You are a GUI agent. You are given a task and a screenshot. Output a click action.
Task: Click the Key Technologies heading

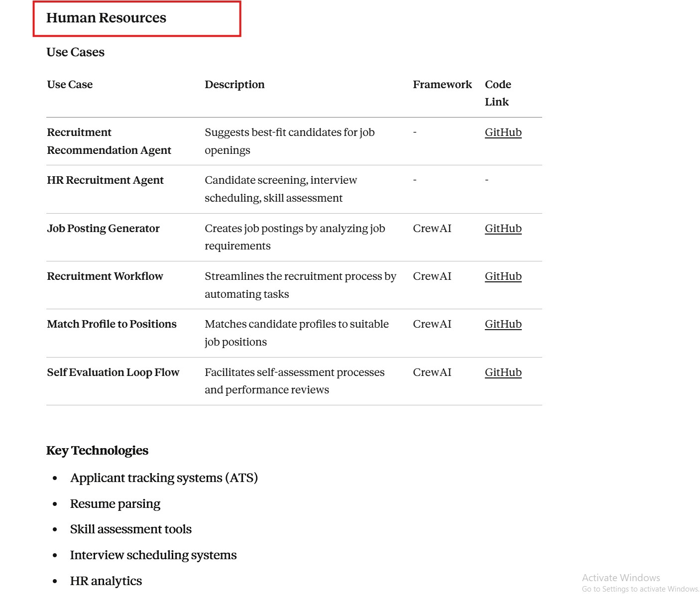click(97, 451)
